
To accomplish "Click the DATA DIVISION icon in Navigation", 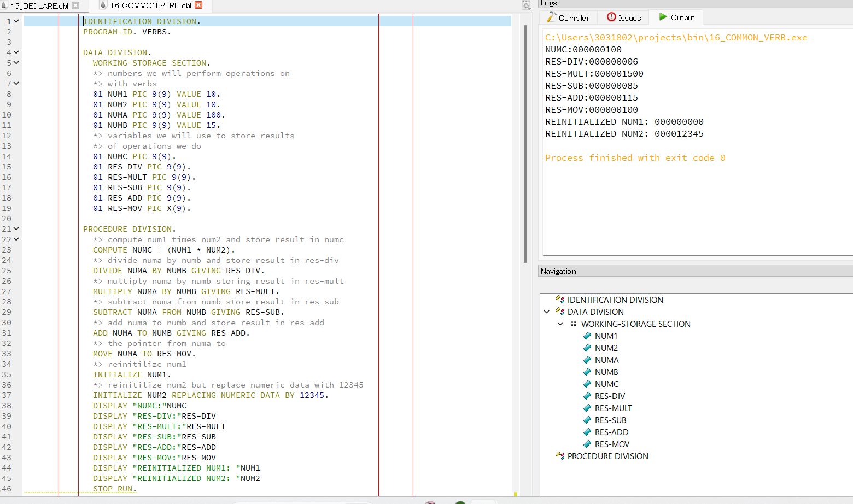I will tap(560, 312).
